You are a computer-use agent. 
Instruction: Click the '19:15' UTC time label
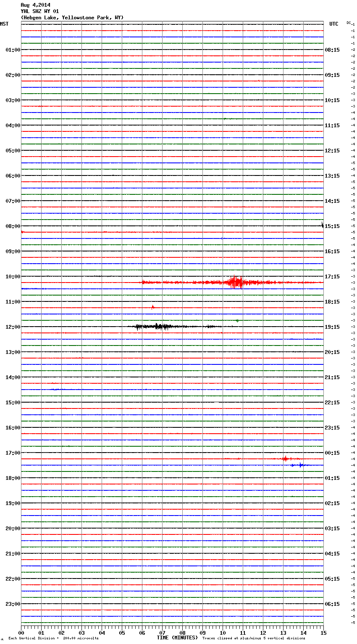[332, 327]
